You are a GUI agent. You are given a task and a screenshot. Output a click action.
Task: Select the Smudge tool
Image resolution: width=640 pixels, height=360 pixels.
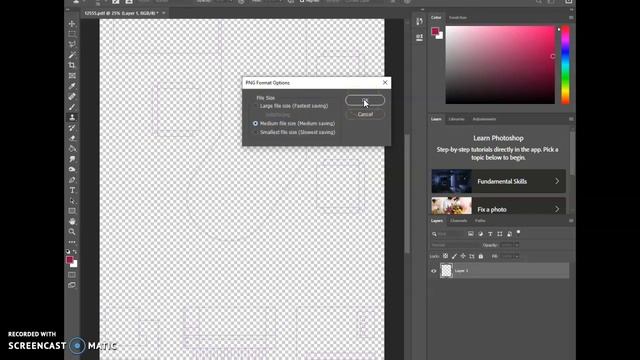click(72, 159)
